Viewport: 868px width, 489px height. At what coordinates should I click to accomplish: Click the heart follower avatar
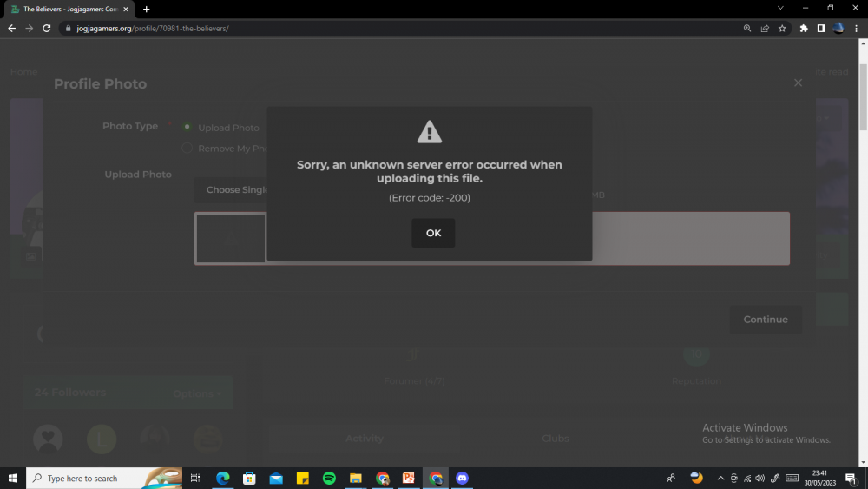[x=48, y=439]
